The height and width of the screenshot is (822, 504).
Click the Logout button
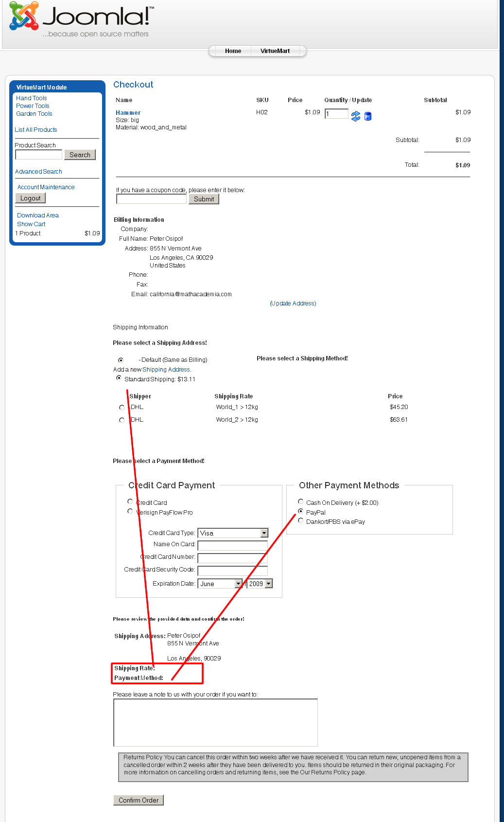[31, 198]
